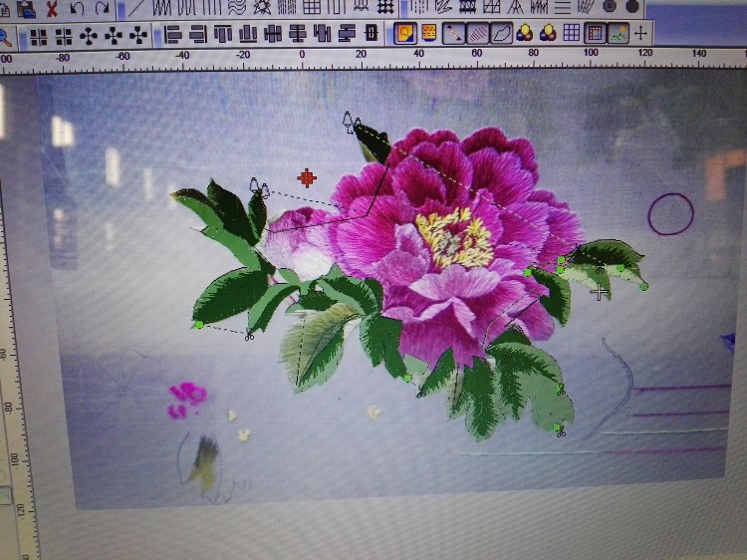Click the redo arrow icon
Image resolution: width=747 pixels, height=560 pixels.
(102, 8)
